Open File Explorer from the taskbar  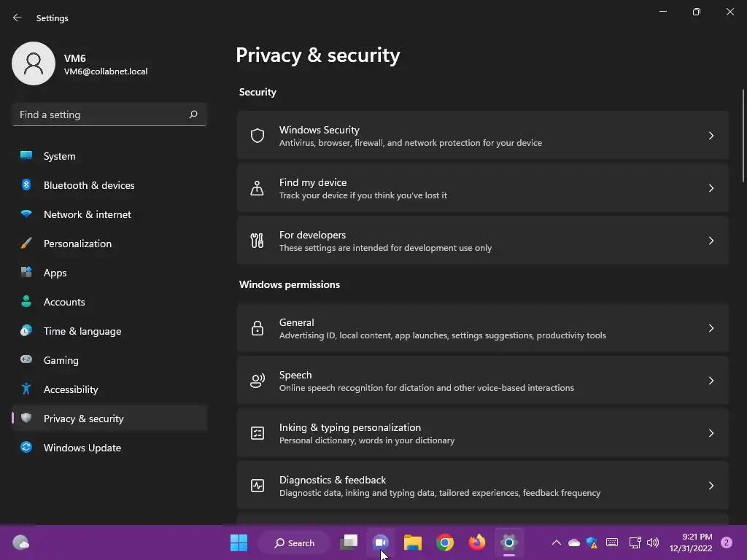coord(413,542)
